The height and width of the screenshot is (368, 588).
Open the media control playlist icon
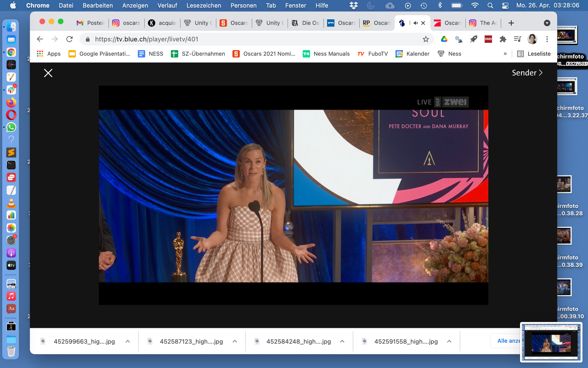click(x=517, y=39)
